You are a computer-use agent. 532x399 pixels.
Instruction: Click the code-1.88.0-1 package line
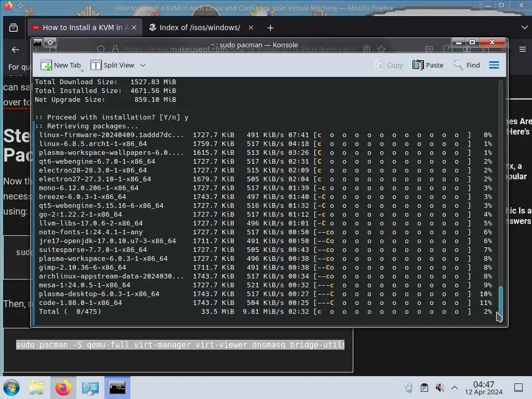point(265,303)
